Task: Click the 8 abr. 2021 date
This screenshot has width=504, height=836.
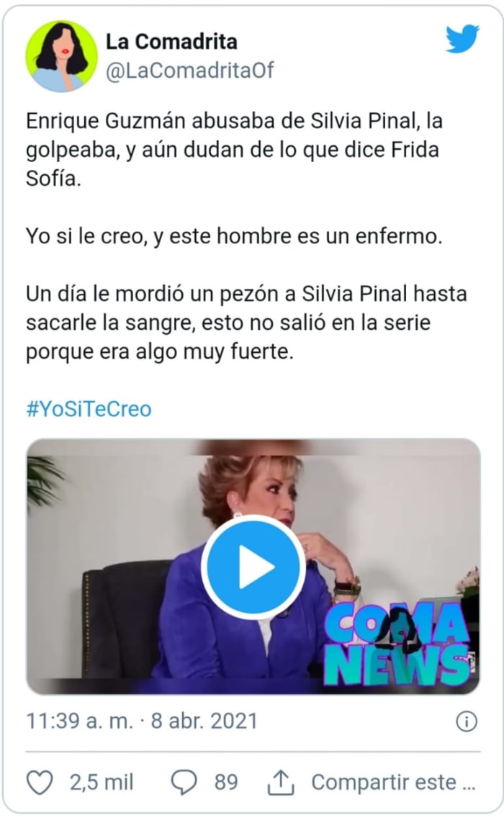Action: click(x=204, y=721)
